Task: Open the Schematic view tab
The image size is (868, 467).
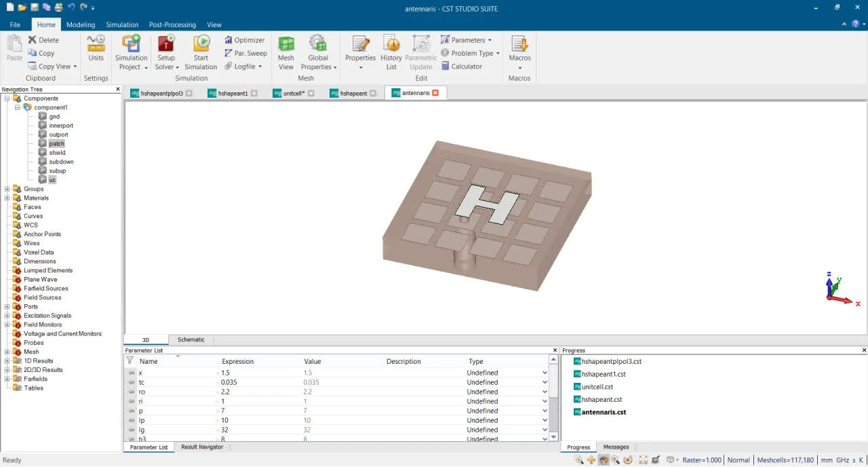Action: 191,339
